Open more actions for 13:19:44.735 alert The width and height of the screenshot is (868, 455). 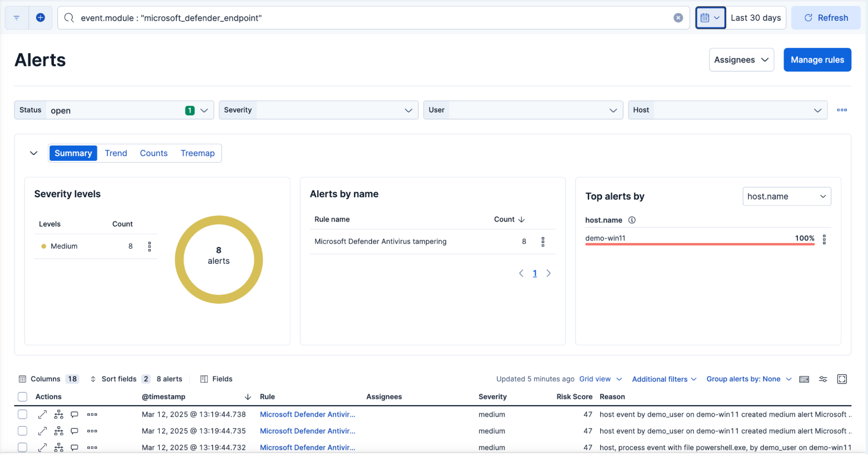tap(92, 431)
